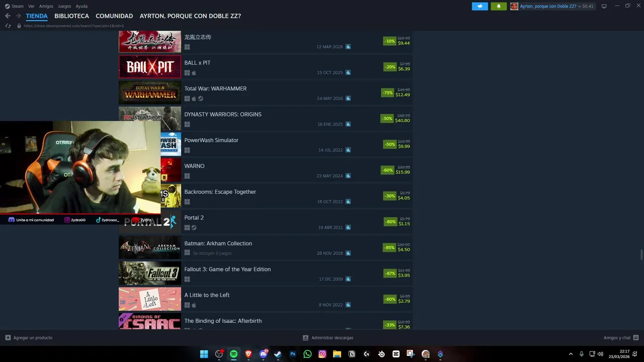Open the Amigos y chat icon
Image resolution: width=644 pixels, height=362 pixels.
[636, 338]
